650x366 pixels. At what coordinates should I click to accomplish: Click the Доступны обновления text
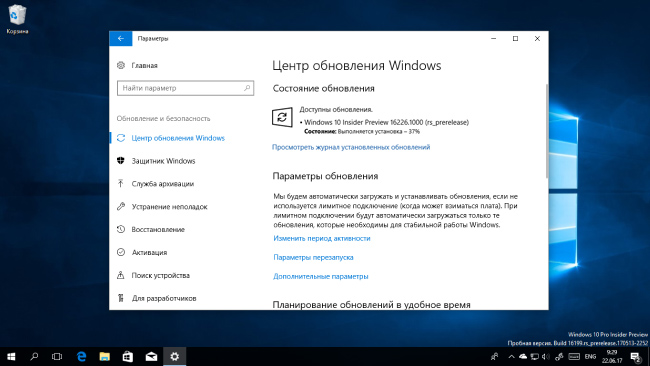[x=336, y=109]
